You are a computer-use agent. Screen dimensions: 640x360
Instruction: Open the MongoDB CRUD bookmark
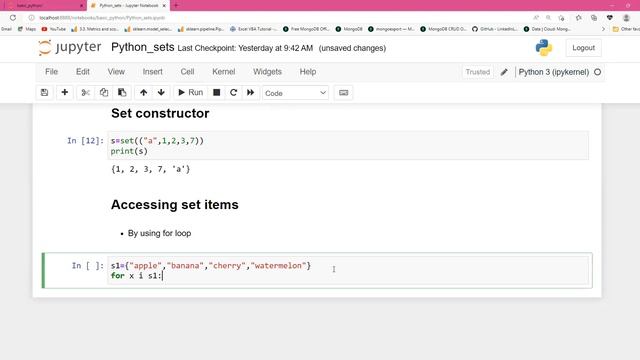(443, 29)
